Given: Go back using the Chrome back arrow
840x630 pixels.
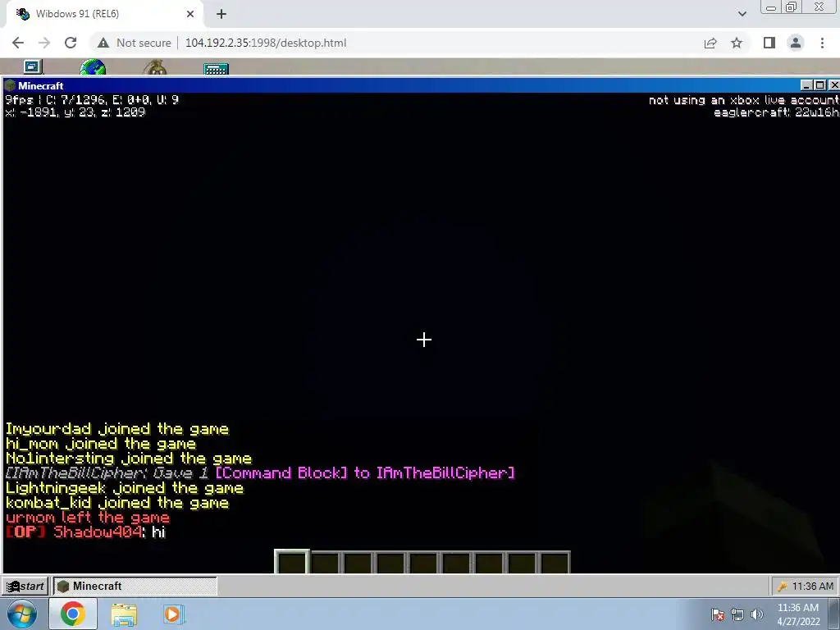Looking at the screenshot, I should 18,43.
